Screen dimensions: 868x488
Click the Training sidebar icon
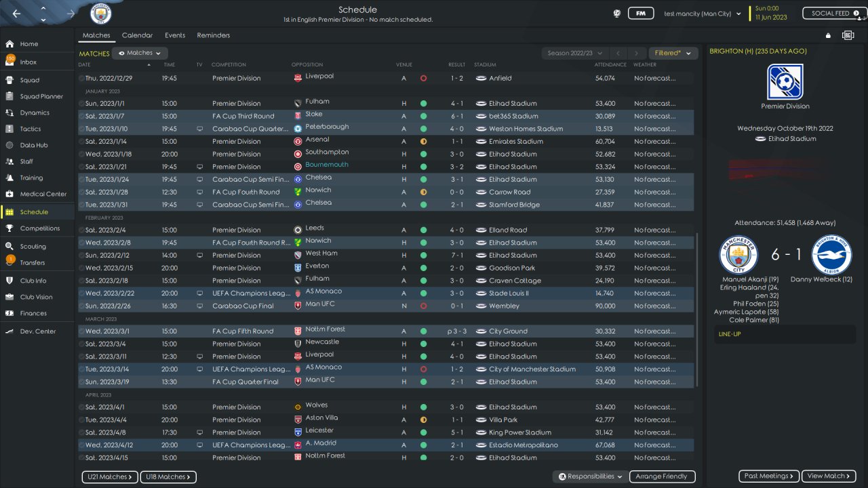pyautogui.click(x=9, y=178)
